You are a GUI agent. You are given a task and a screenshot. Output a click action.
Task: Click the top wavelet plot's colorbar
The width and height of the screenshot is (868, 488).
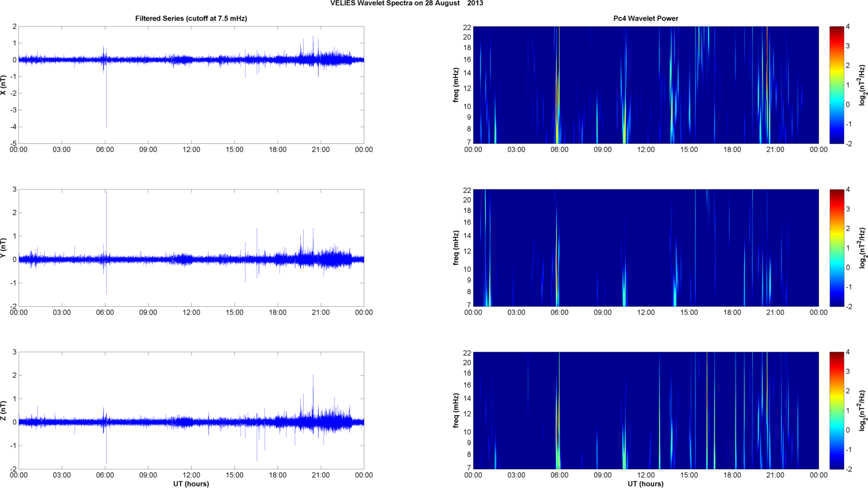(x=836, y=85)
